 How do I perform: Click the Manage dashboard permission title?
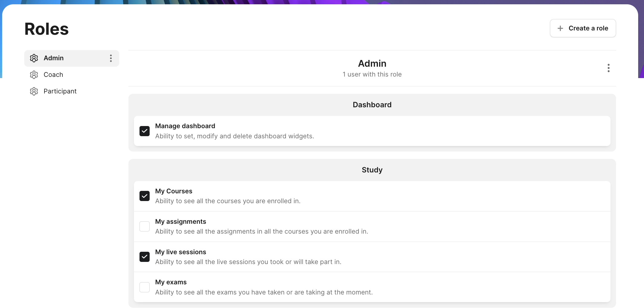tap(185, 126)
